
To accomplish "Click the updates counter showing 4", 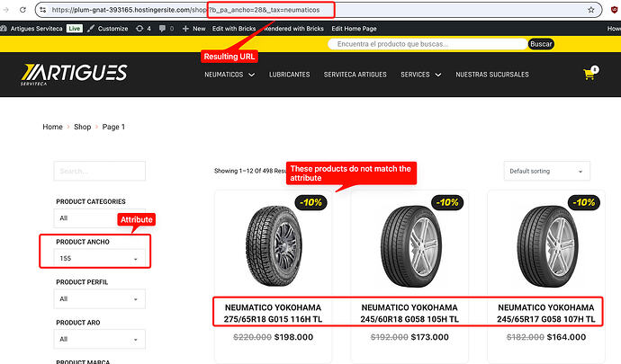I will point(144,29).
